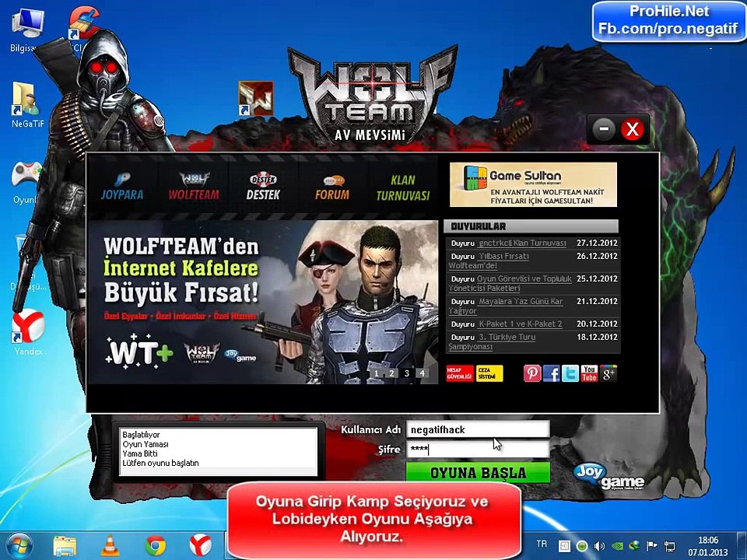The height and width of the screenshot is (560, 747).
Task: Open the Twitter social icon
Action: click(570, 373)
